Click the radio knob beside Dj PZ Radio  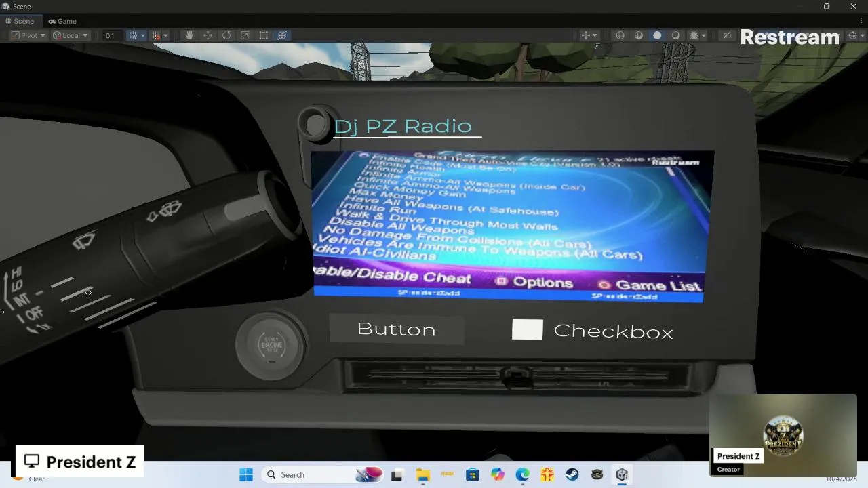point(315,125)
